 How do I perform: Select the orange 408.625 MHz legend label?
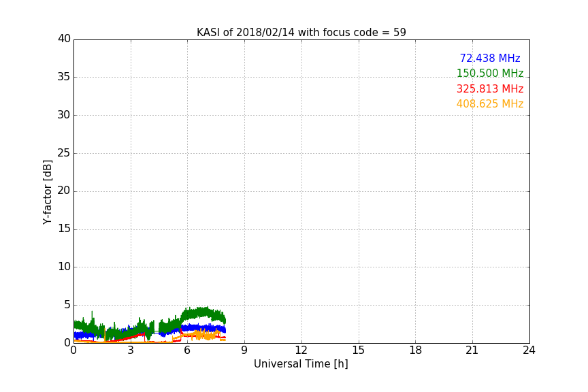pyautogui.click(x=490, y=103)
